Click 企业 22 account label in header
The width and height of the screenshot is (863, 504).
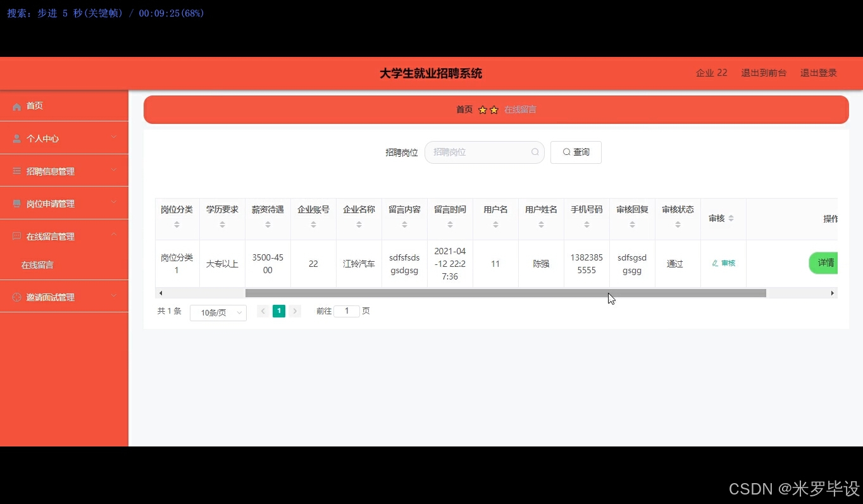[712, 73]
